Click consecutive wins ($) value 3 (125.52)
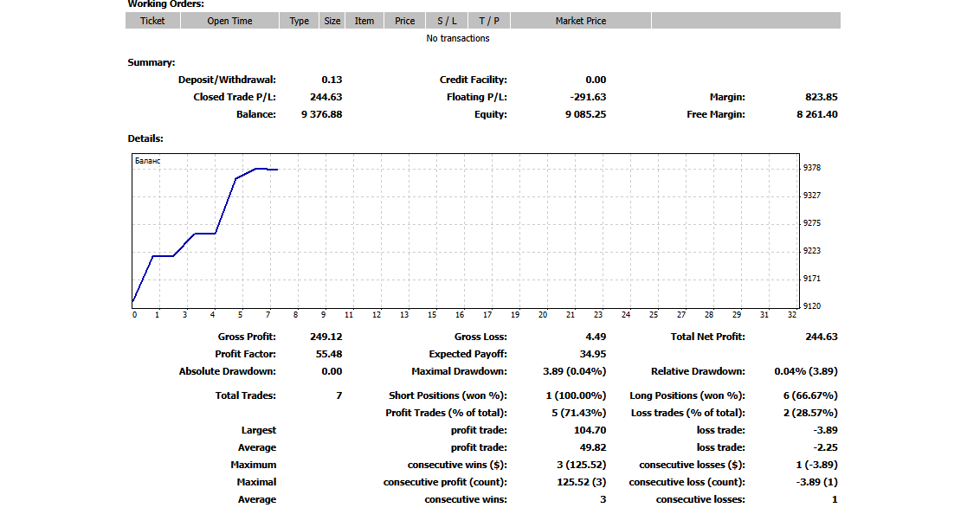Image resolution: width=980 pixels, height=514 pixels. [581, 466]
